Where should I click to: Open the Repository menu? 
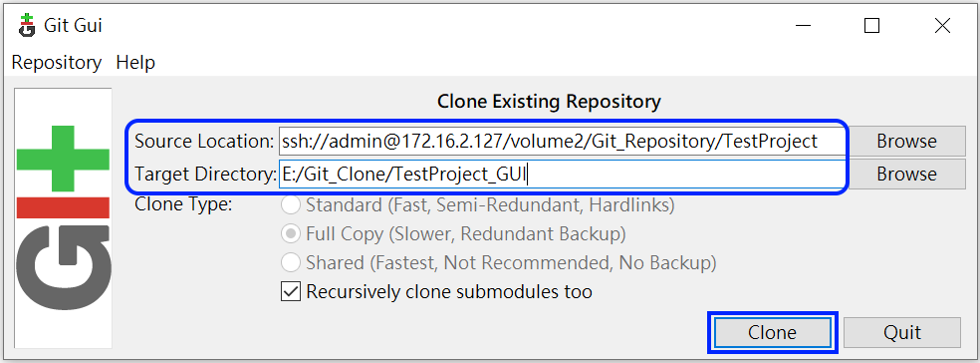click(x=56, y=63)
